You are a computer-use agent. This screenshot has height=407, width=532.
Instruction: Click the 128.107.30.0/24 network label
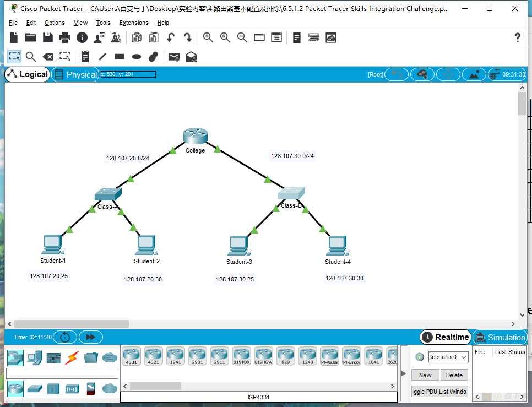tap(292, 156)
